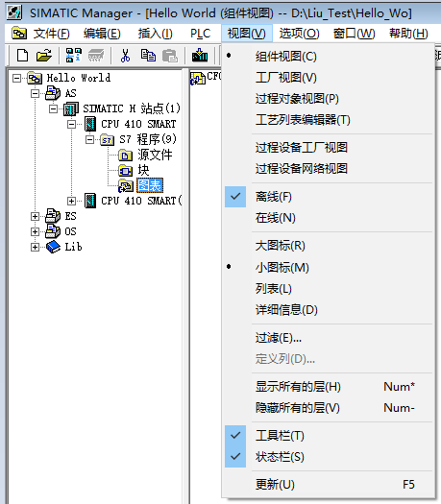
Task: Click the Accessible Nodes toolbar icon
Action: pyautogui.click(x=73, y=56)
